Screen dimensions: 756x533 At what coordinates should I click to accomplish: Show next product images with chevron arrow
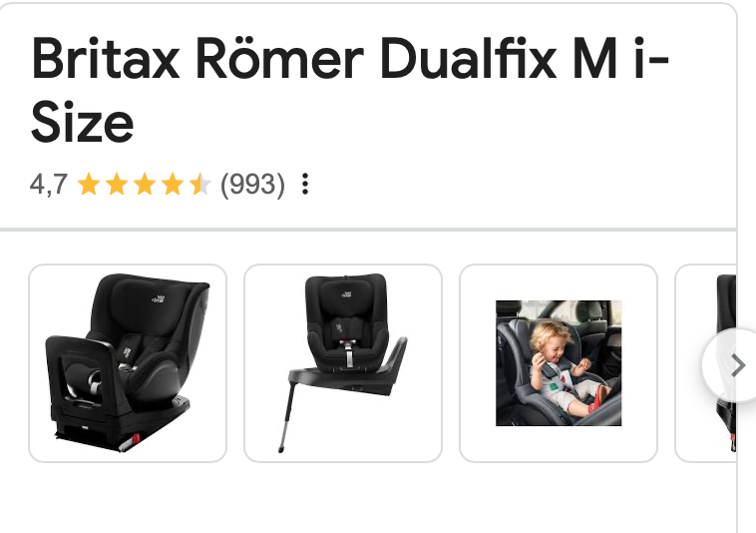click(736, 365)
